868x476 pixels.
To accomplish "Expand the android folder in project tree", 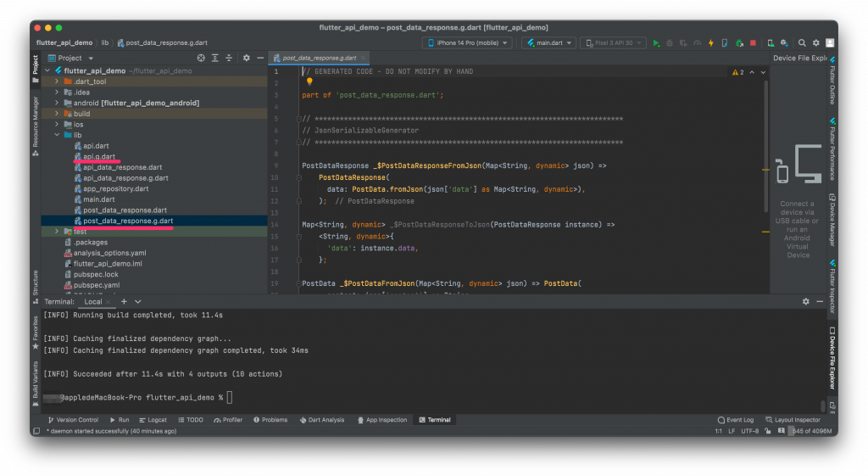I will [x=57, y=103].
